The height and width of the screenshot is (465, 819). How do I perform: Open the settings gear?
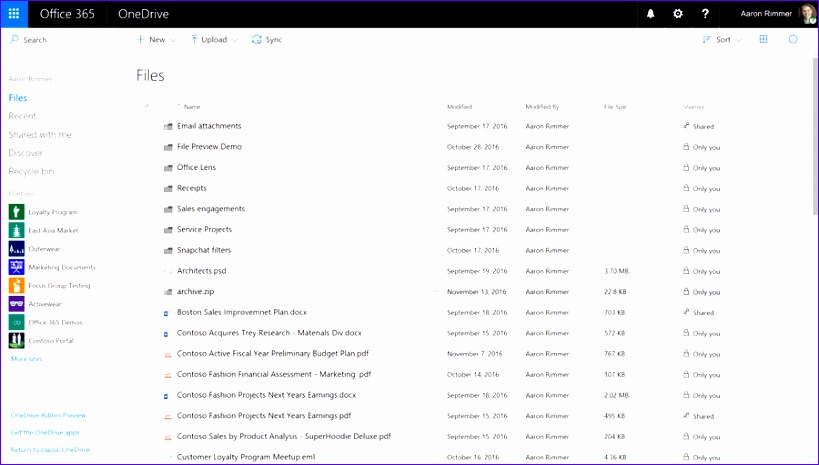(677, 14)
